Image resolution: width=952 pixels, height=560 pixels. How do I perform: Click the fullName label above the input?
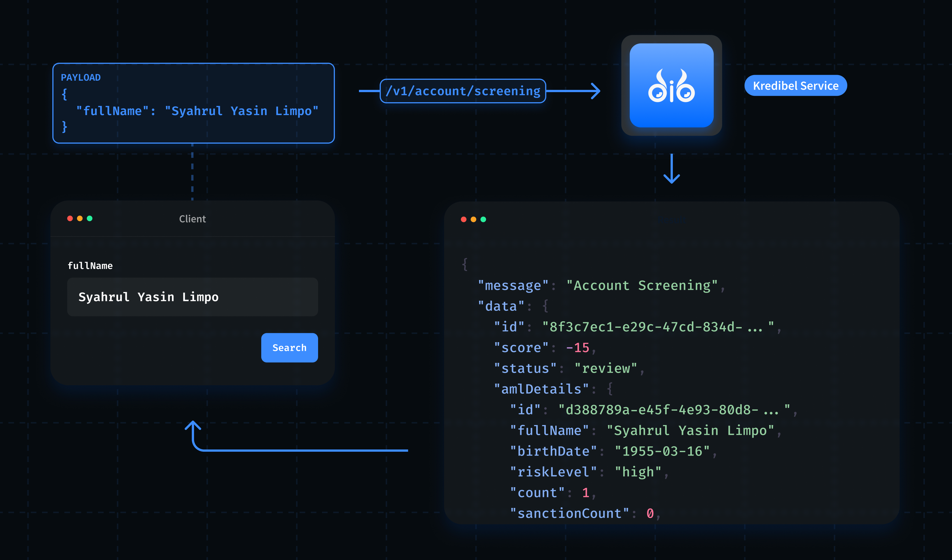(x=90, y=266)
